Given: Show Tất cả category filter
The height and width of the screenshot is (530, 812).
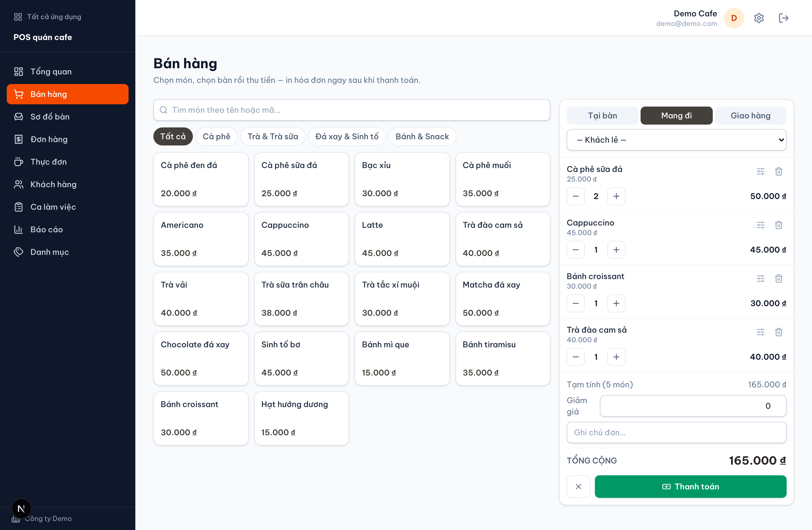Looking at the screenshot, I should 173,136.
